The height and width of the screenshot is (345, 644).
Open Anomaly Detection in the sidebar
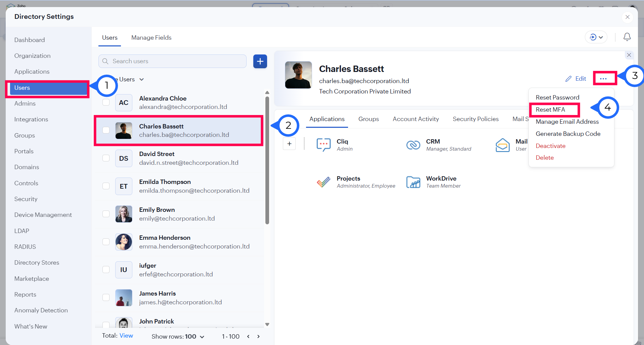coord(41,310)
